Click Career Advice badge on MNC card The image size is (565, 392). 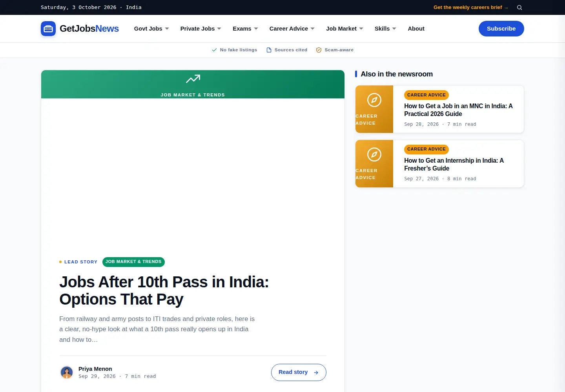point(426,95)
